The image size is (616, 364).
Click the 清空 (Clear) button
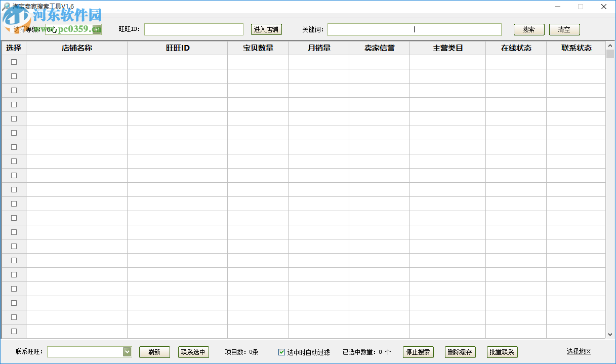pos(564,29)
